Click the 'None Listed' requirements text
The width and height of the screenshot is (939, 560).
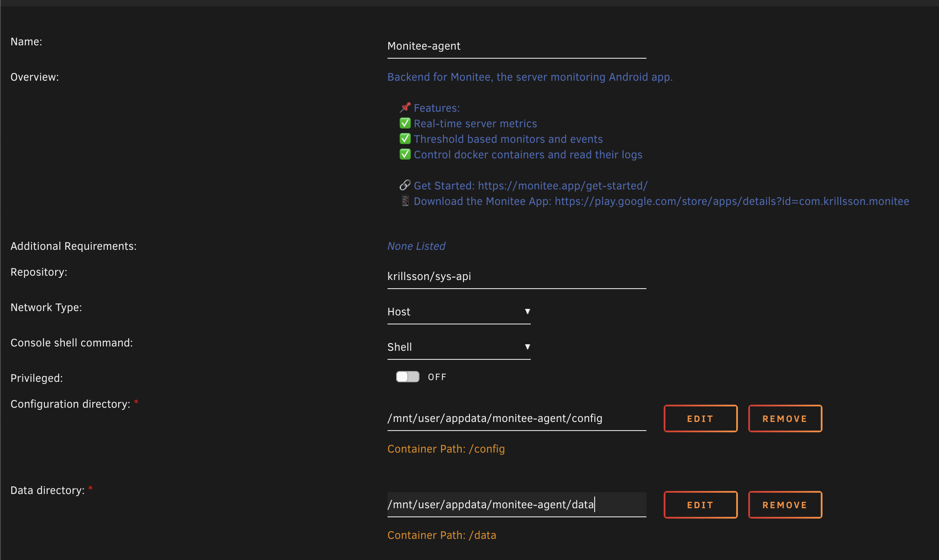(416, 246)
